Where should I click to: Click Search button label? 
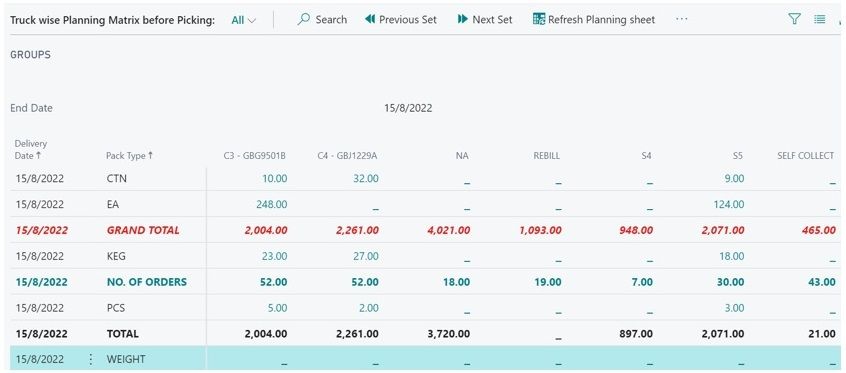point(331,19)
